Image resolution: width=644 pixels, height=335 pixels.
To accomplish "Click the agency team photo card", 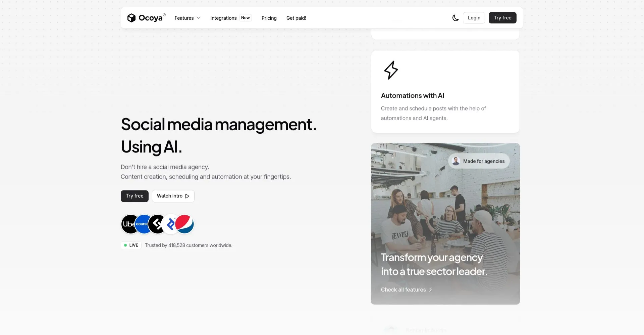I will [445, 224].
